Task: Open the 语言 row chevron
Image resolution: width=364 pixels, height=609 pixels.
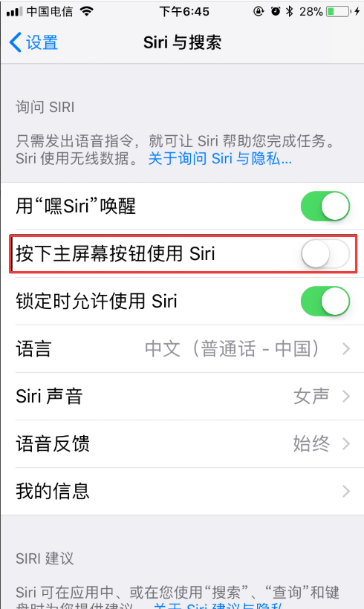Action: (346, 349)
